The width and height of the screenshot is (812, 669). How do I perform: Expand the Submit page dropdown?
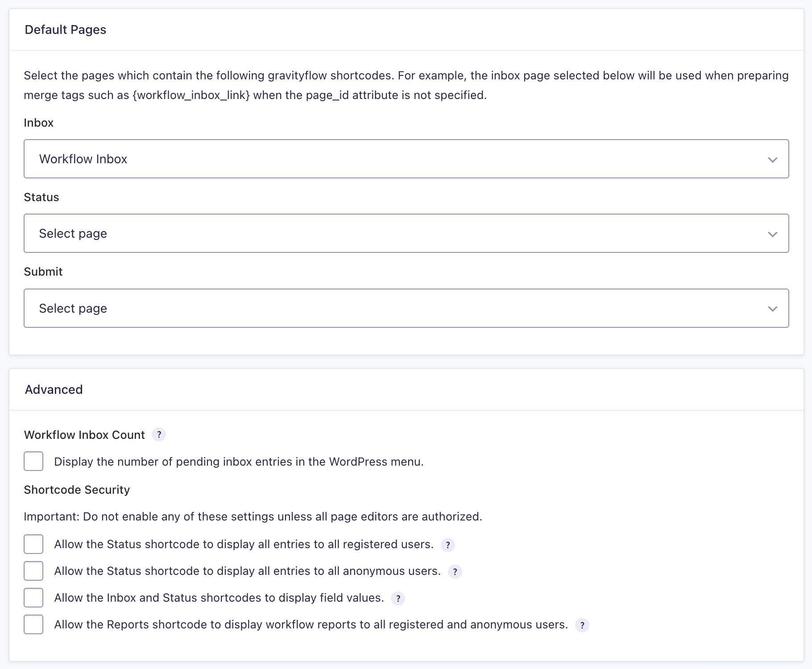pyautogui.click(x=406, y=308)
